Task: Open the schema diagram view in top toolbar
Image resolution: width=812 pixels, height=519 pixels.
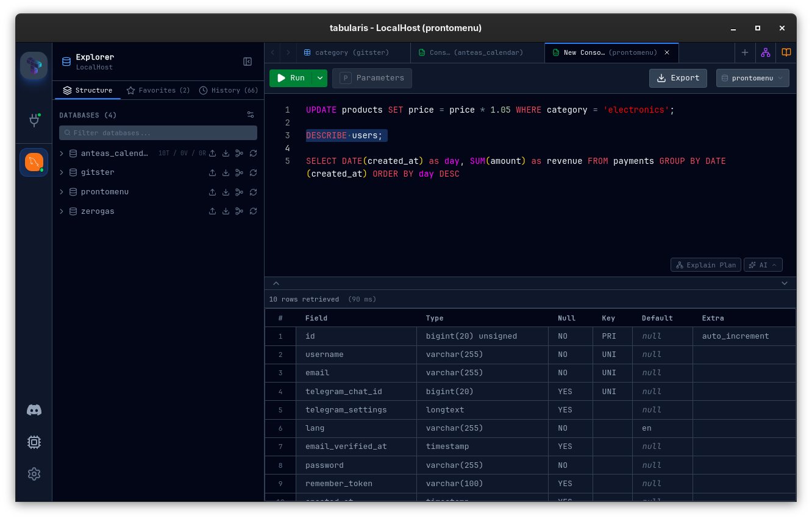Action: click(x=765, y=52)
